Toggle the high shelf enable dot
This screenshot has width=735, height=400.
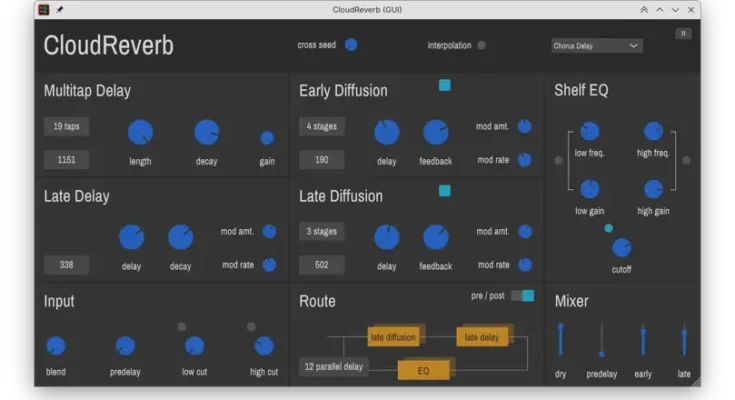pyautogui.click(x=686, y=160)
